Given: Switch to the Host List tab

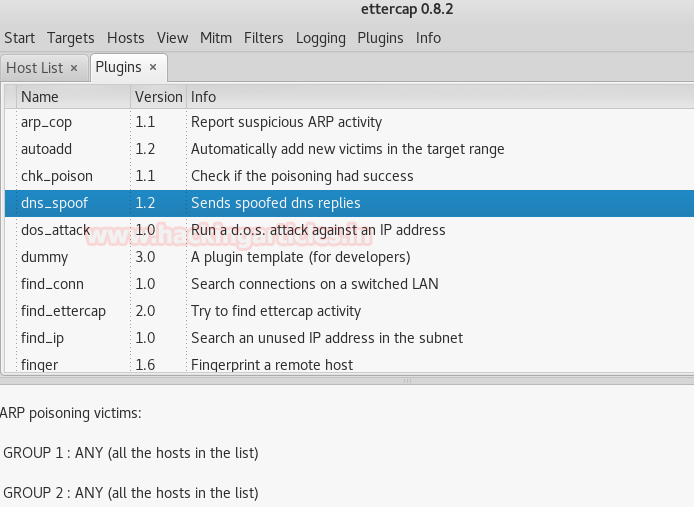Looking at the screenshot, I should coord(34,68).
